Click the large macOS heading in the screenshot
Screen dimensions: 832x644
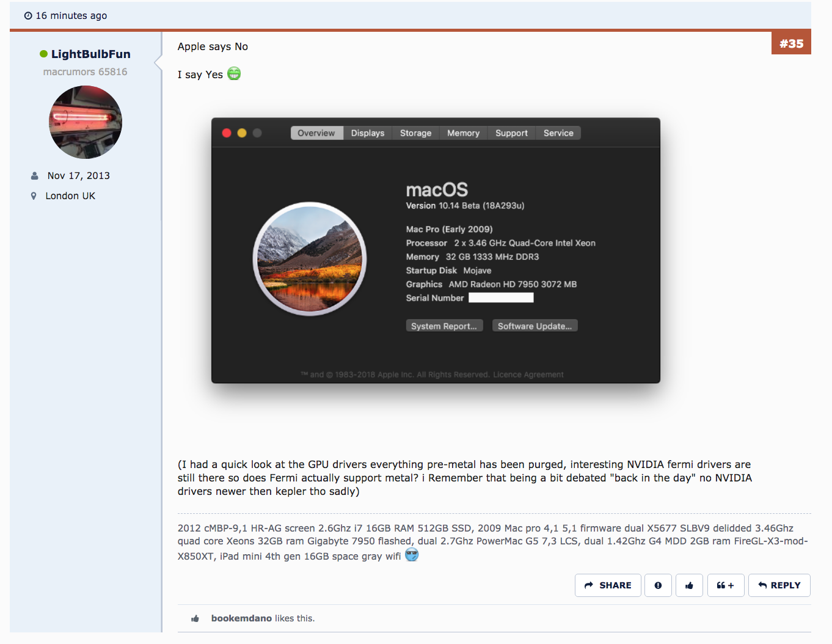(437, 189)
